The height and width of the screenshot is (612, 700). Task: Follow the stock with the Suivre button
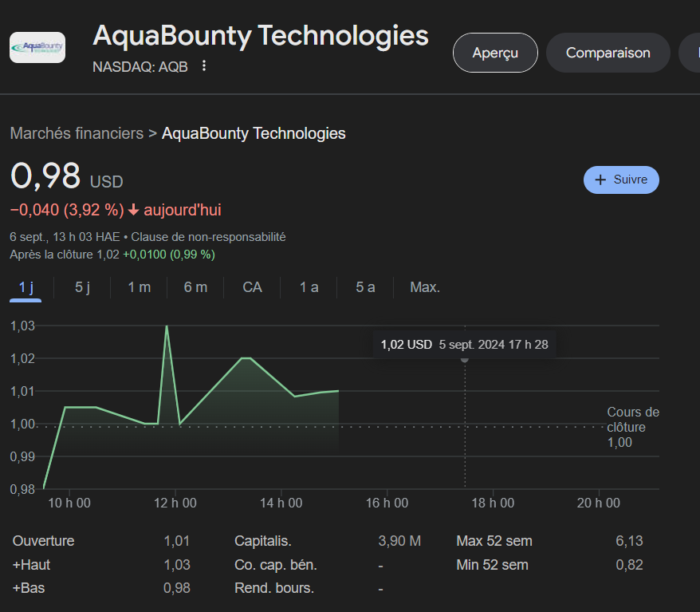[x=621, y=180]
